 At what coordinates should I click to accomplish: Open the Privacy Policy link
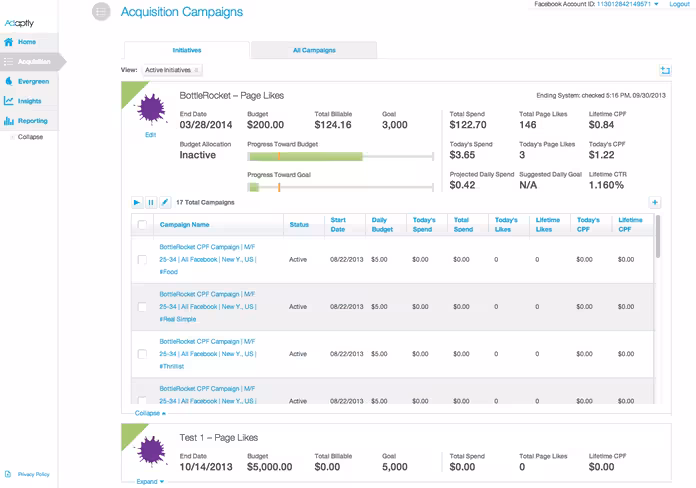[x=33, y=474]
